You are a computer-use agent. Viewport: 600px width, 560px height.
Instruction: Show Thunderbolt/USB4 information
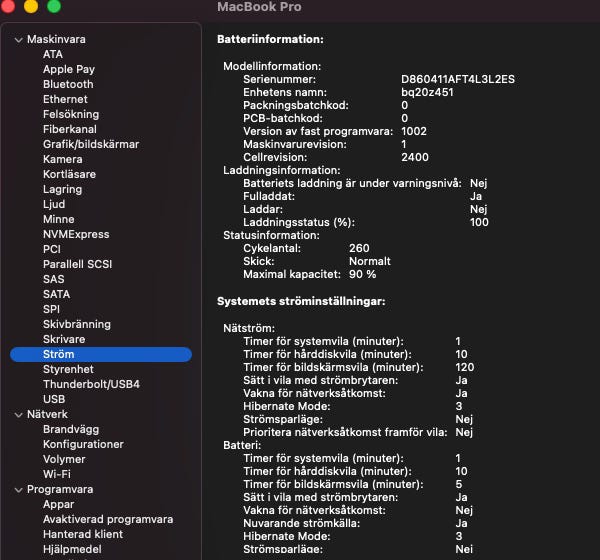91,384
